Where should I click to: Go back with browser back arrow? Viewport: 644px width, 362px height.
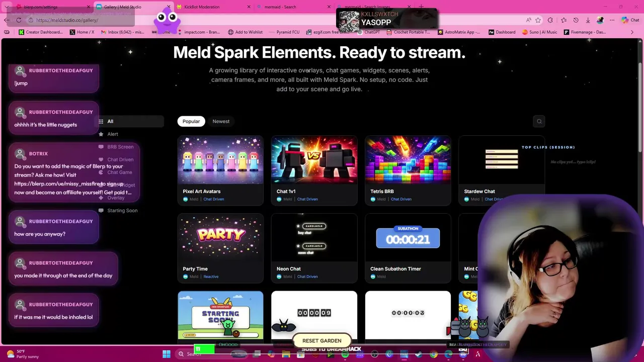coord(6,20)
